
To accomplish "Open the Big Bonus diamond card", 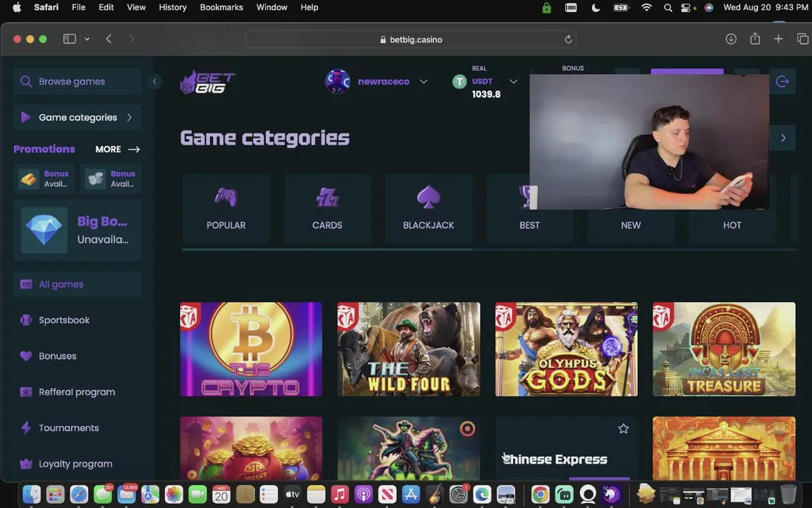I will pos(77,230).
